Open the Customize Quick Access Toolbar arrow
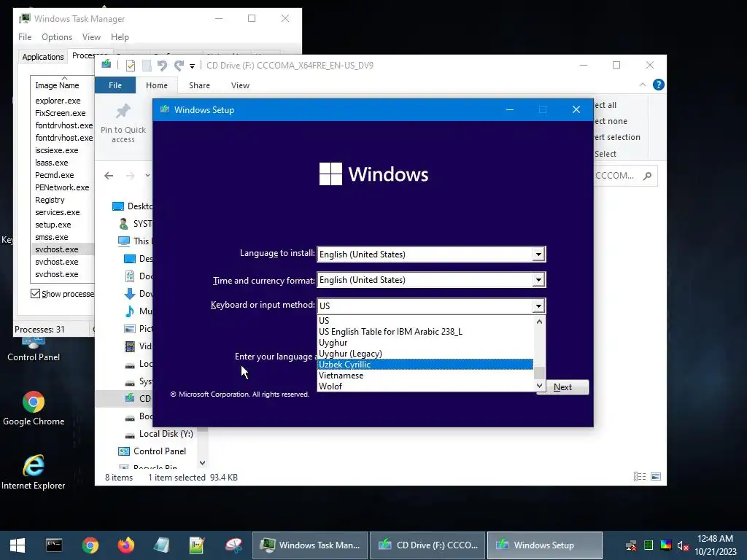The image size is (747, 560). [x=192, y=66]
